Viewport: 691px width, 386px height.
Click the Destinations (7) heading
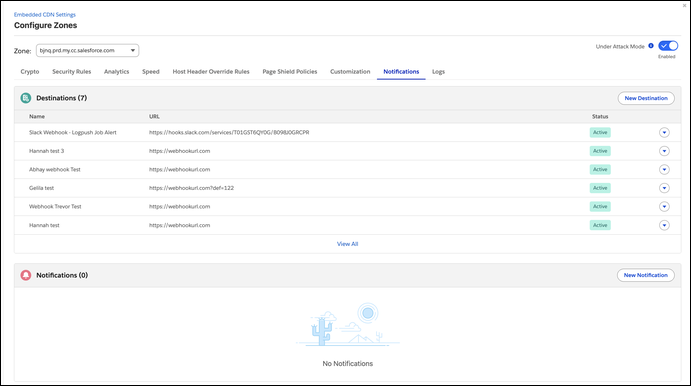(61, 98)
